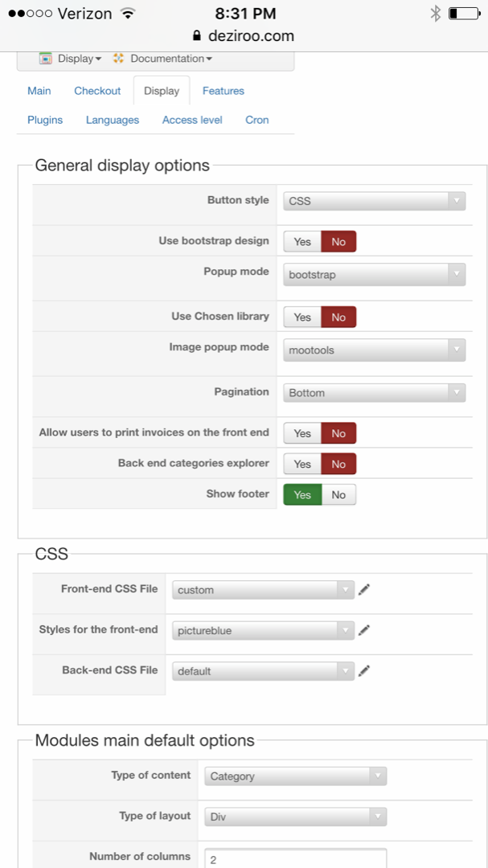Click the Number of columns input field
488x868 pixels.
coord(295,859)
